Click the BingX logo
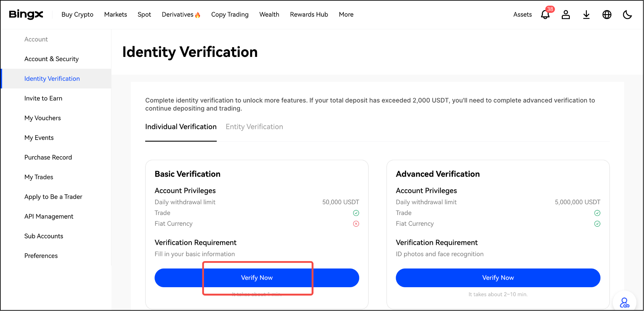This screenshot has height=311, width=644. (26, 14)
